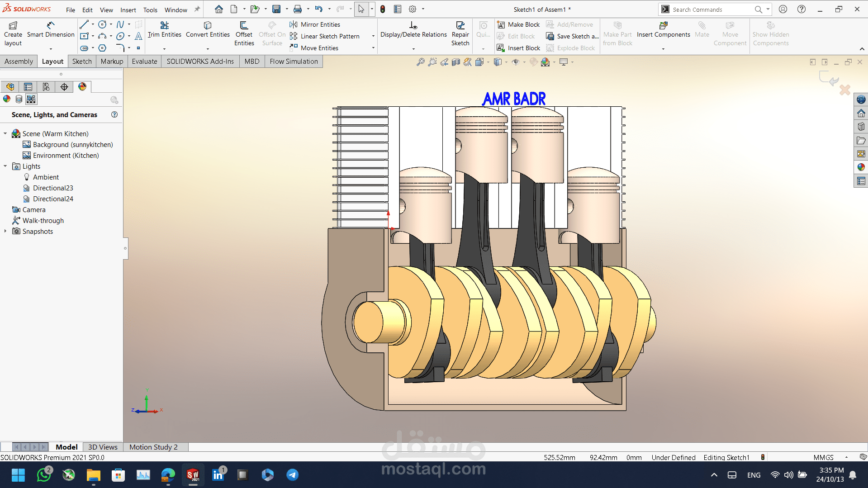Expand the Snapshots node
This screenshot has width=868, height=488.
click(5, 231)
